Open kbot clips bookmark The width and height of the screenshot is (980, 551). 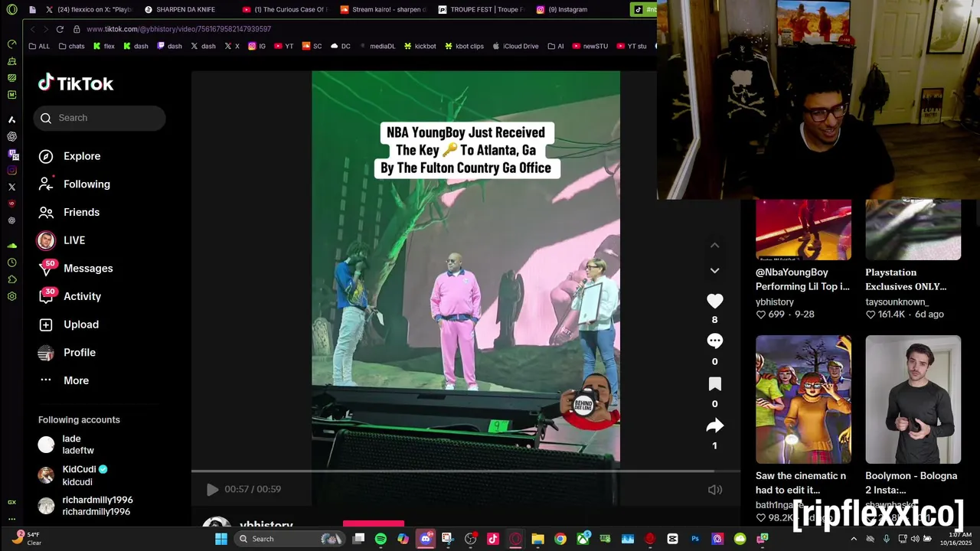coord(464,46)
